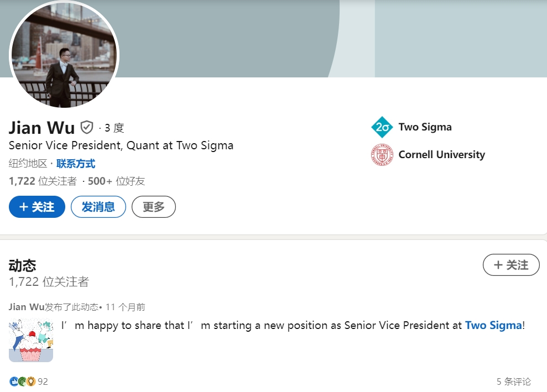Click the Cornell University seal logo
Screen dimensions: 547x392
[382, 155]
